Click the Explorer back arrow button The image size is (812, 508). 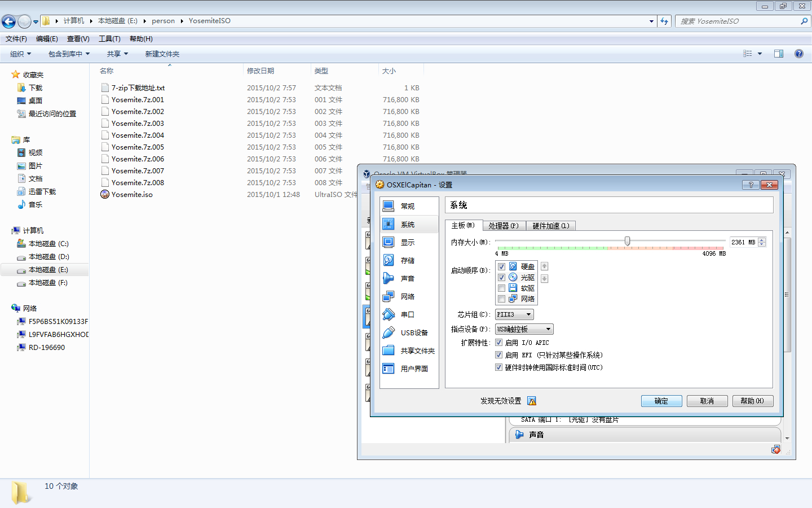(8, 21)
